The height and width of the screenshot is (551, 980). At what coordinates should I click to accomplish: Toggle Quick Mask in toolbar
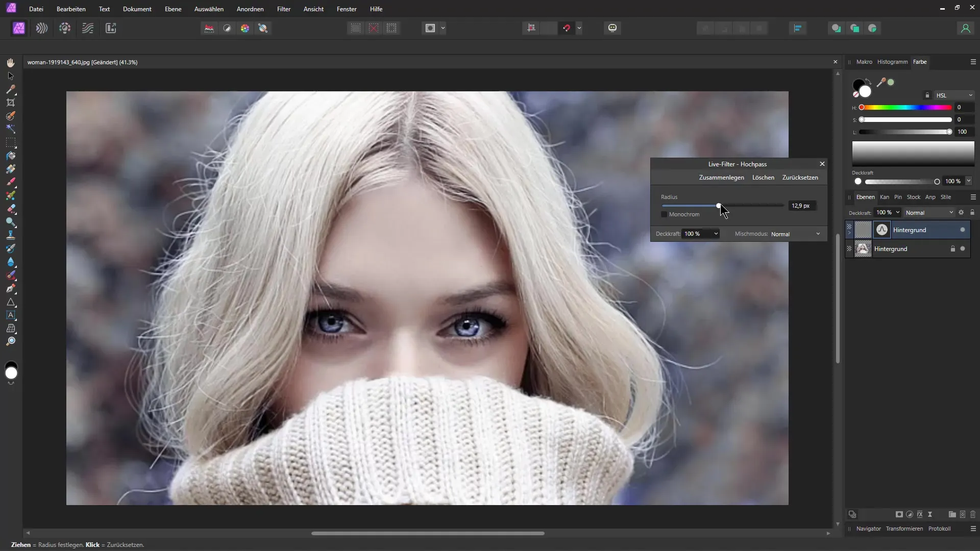coord(430,28)
